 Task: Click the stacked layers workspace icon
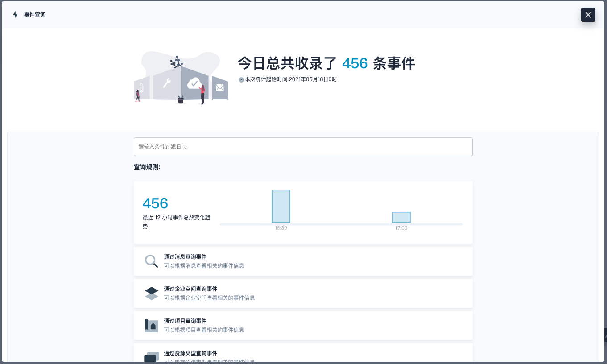pos(152,294)
